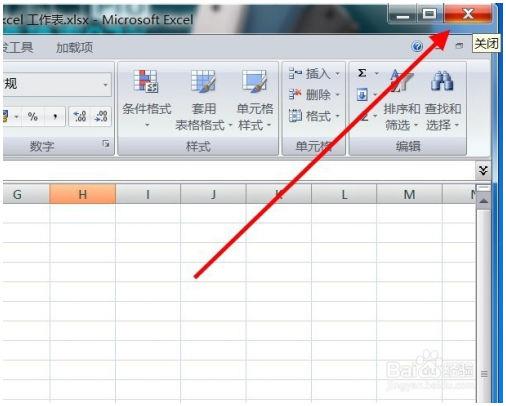
Task: Click the Fill down arrow icon
Action: [x=362, y=95]
